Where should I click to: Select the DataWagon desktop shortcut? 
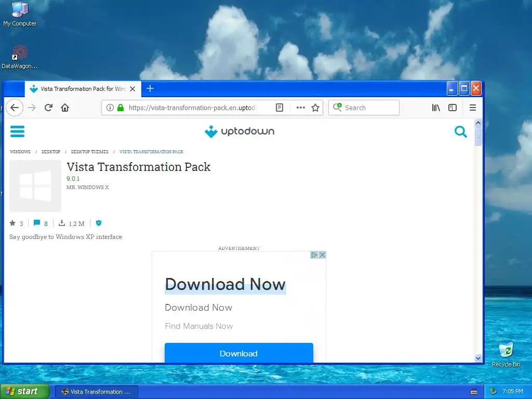tap(19, 57)
